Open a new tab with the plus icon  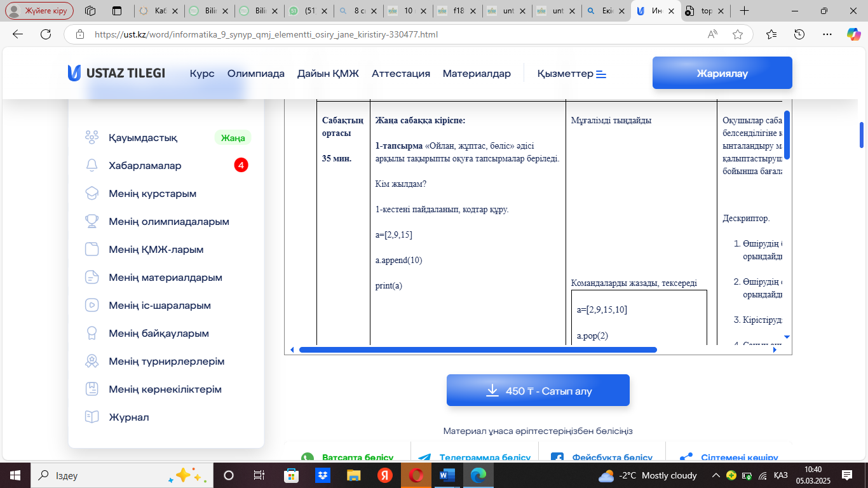click(745, 11)
